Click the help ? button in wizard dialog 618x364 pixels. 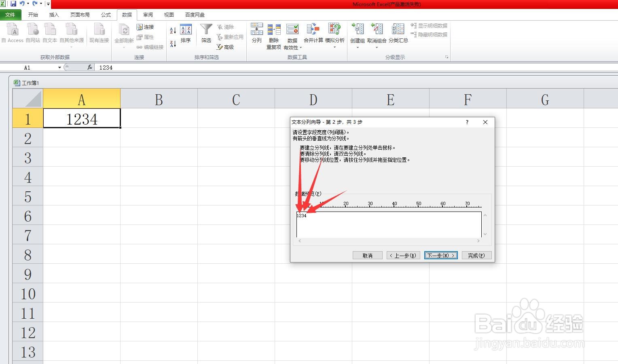click(467, 122)
